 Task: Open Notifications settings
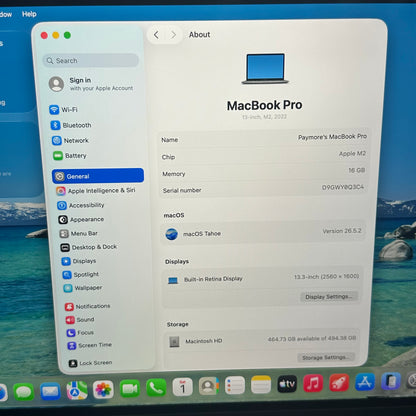[x=88, y=306]
